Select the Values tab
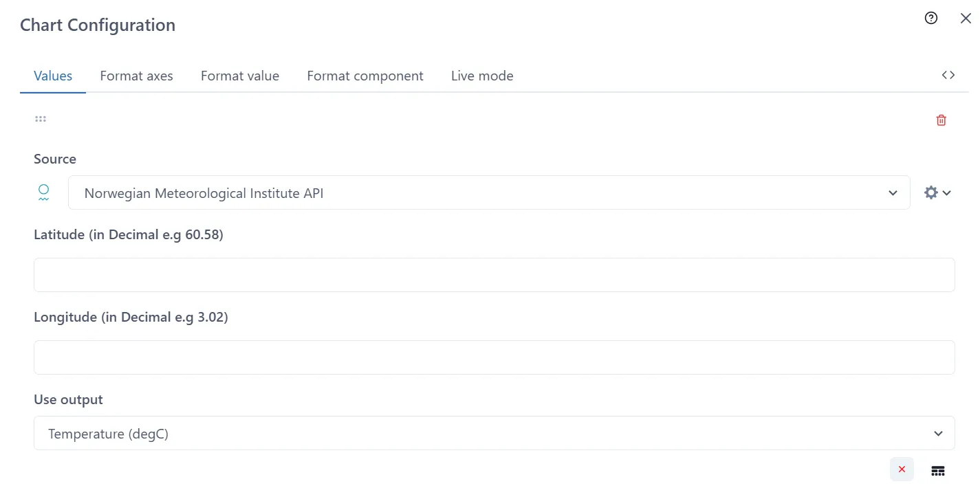 (x=52, y=76)
